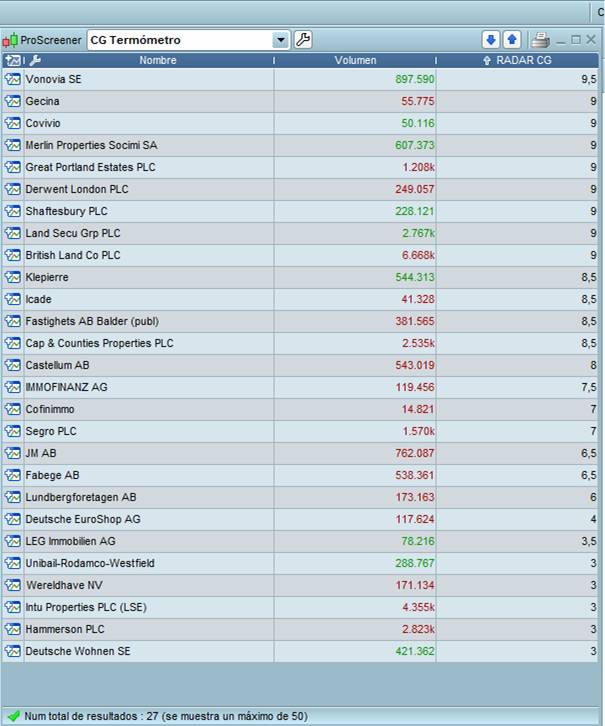Click the small wrench icon in column header
The image size is (605, 726).
click(x=35, y=60)
